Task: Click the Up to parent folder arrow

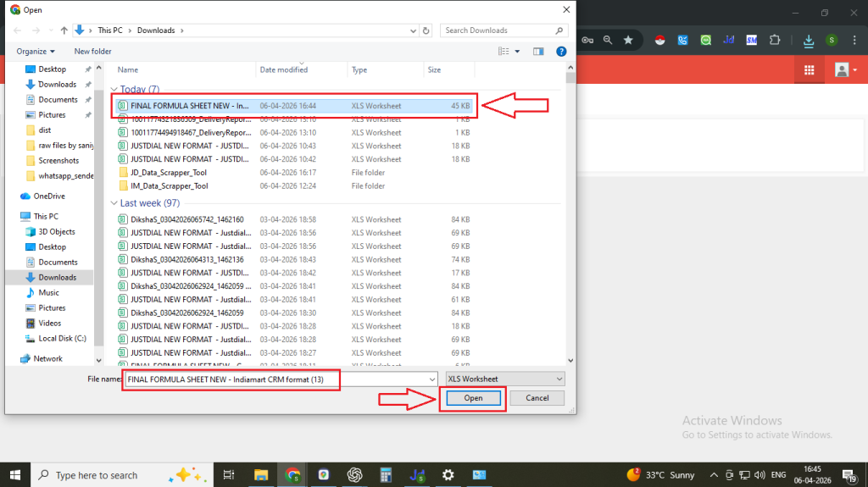Action: (64, 30)
